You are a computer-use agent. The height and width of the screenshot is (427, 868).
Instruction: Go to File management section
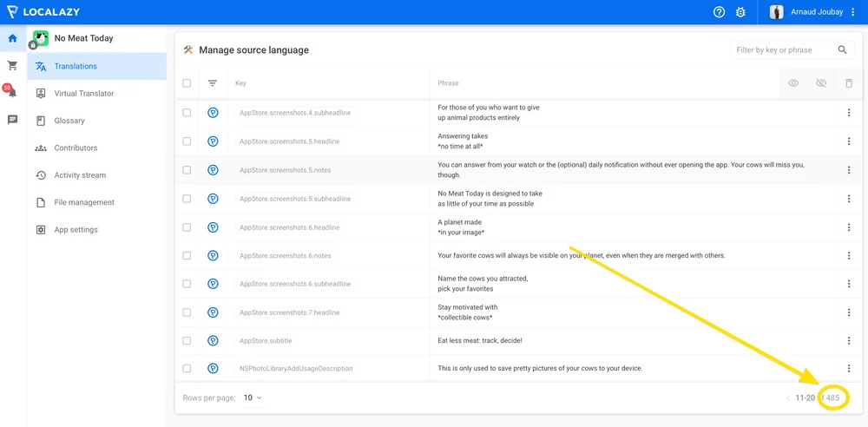83,202
